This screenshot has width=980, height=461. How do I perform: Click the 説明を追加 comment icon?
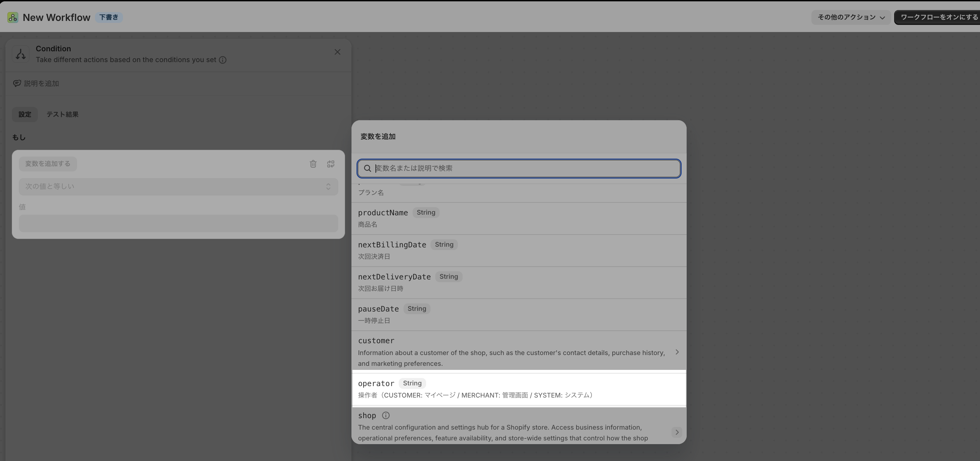[17, 83]
